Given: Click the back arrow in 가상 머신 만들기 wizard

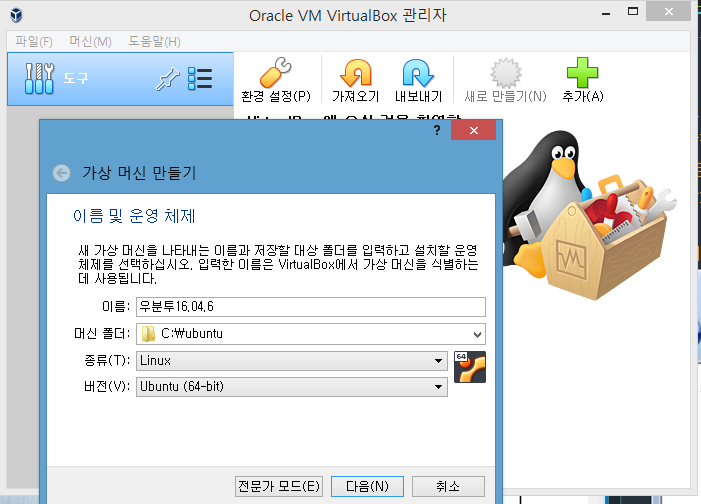Looking at the screenshot, I should [x=61, y=173].
